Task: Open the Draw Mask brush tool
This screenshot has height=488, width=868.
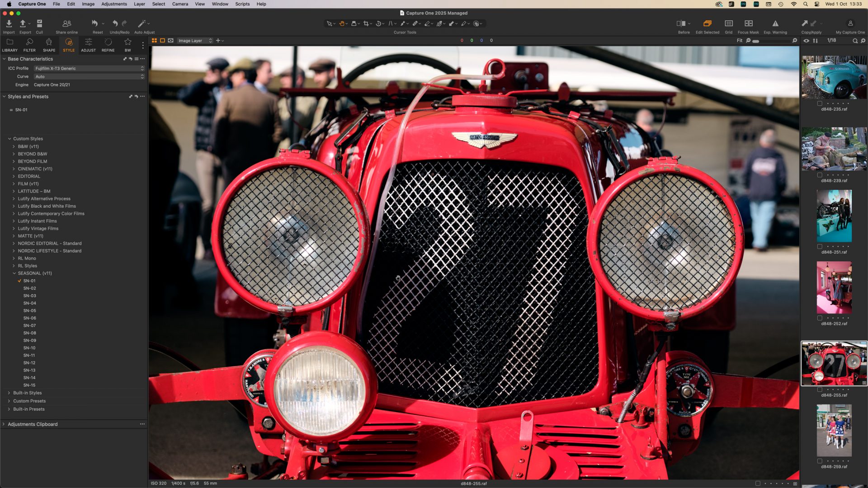Action: 403,23
